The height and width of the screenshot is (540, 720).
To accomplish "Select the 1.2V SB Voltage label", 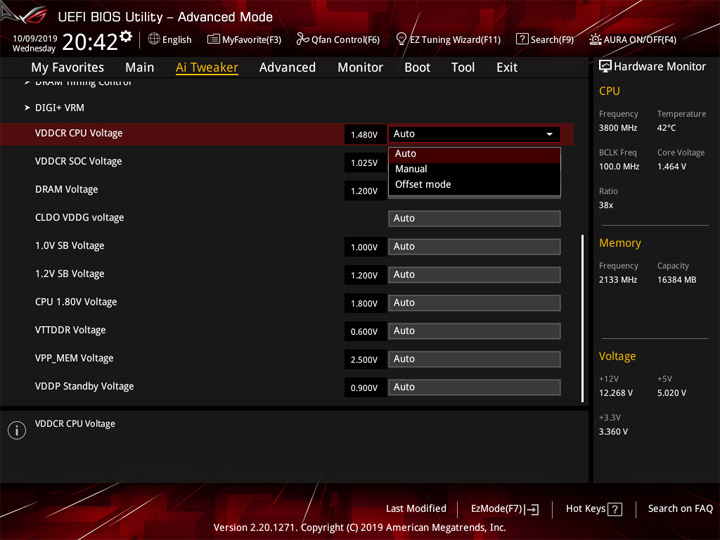I will click(x=70, y=274).
